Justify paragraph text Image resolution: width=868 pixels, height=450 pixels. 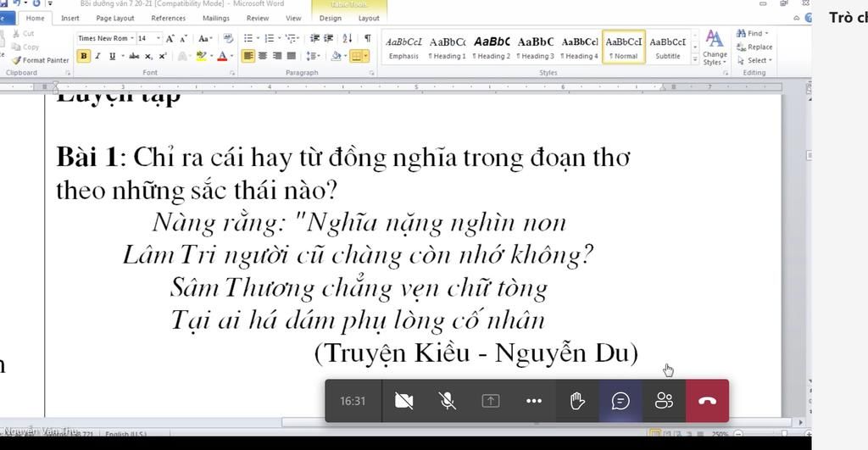[292, 56]
